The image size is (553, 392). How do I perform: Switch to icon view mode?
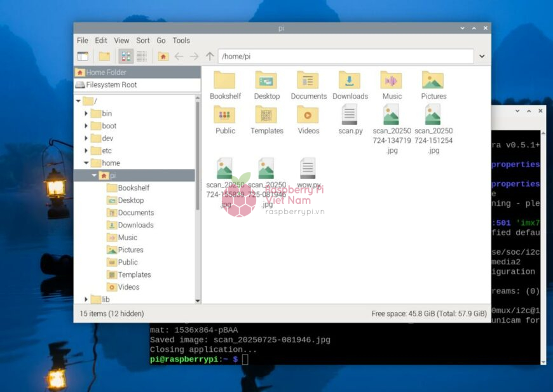click(x=126, y=57)
